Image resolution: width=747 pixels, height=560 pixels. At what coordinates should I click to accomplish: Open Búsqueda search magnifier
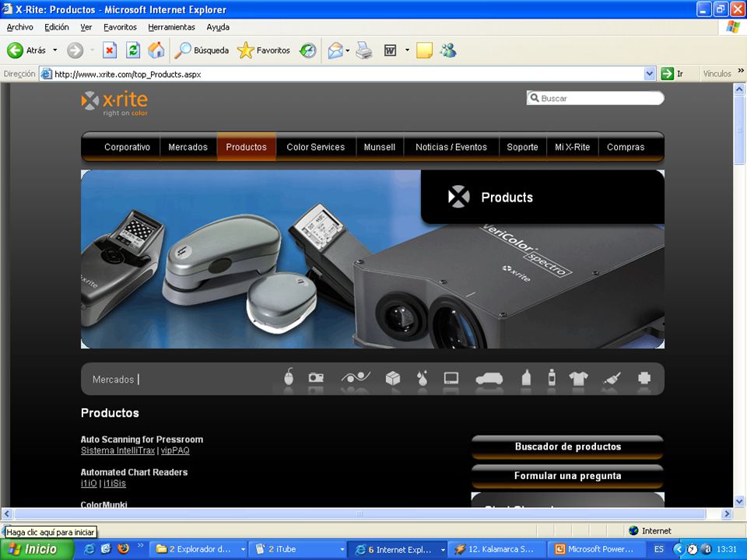(x=202, y=50)
